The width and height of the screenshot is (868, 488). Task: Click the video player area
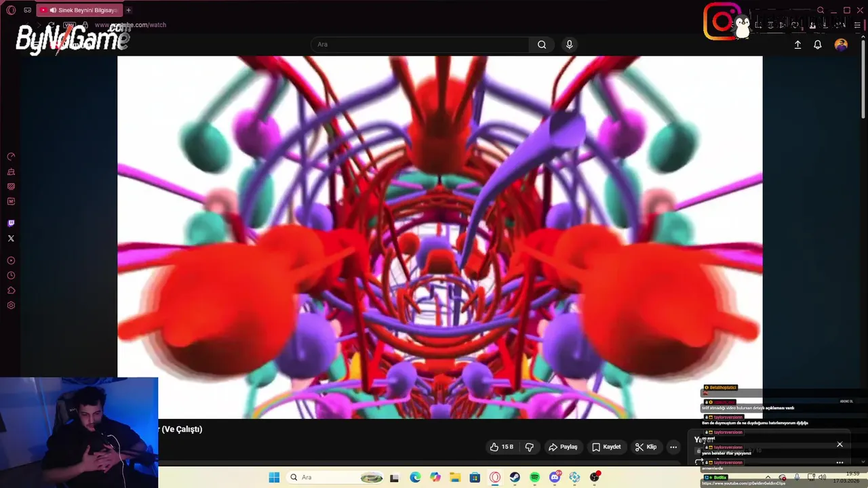pos(439,237)
